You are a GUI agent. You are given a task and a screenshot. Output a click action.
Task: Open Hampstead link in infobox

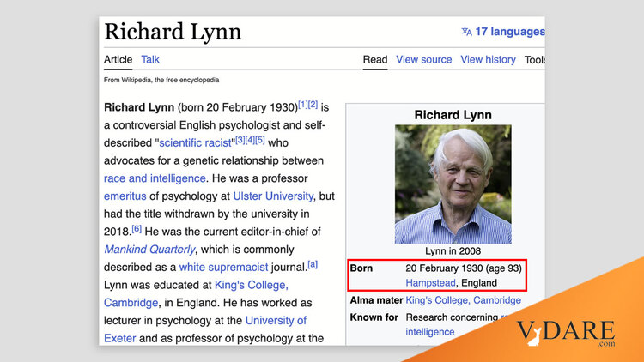(430, 283)
